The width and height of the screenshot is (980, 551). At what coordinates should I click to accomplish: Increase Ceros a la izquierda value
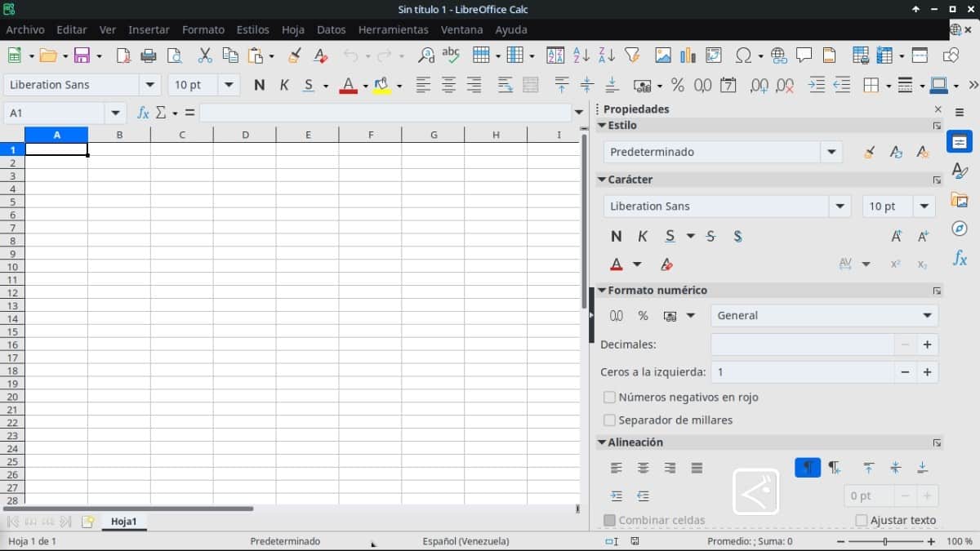pyautogui.click(x=928, y=372)
